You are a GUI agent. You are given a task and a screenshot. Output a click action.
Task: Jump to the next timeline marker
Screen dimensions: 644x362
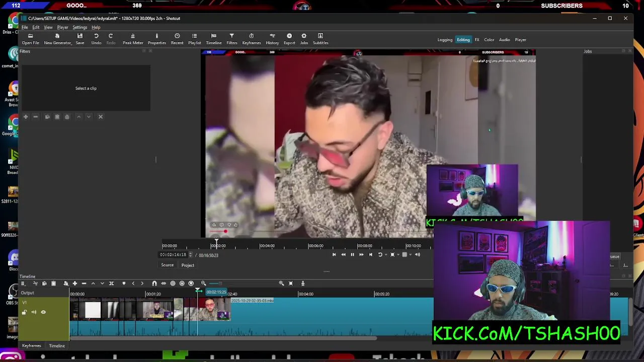coord(142,284)
